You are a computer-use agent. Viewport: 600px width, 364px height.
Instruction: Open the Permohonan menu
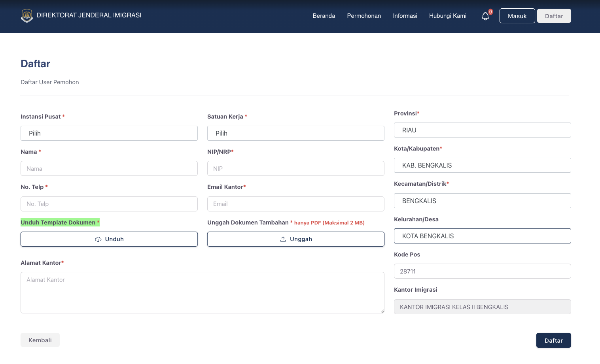point(364,16)
